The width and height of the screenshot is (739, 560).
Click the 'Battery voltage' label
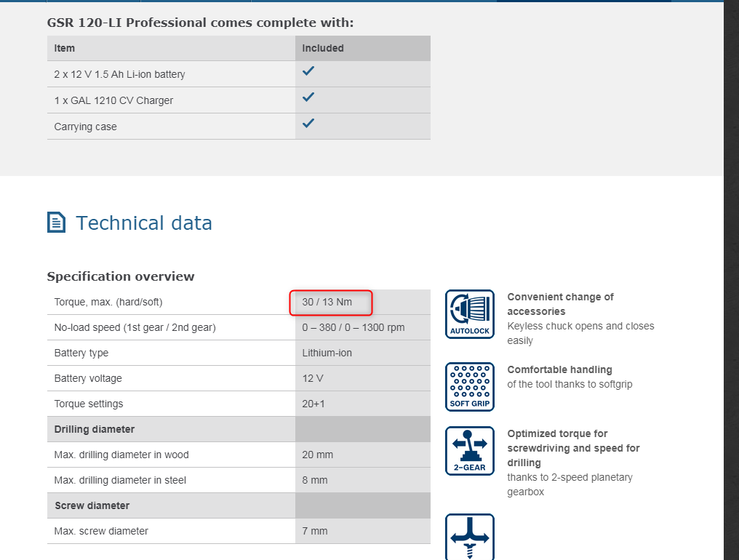click(x=88, y=378)
